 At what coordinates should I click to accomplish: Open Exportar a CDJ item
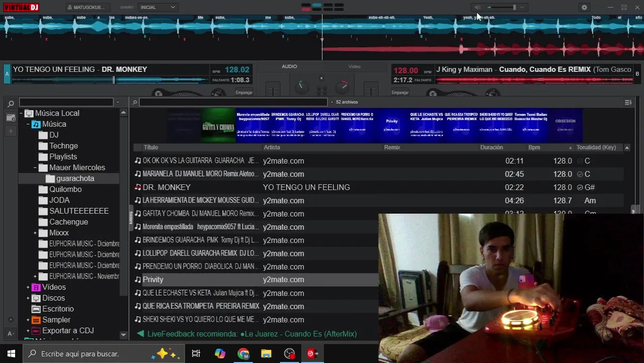(x=68, y=331)
